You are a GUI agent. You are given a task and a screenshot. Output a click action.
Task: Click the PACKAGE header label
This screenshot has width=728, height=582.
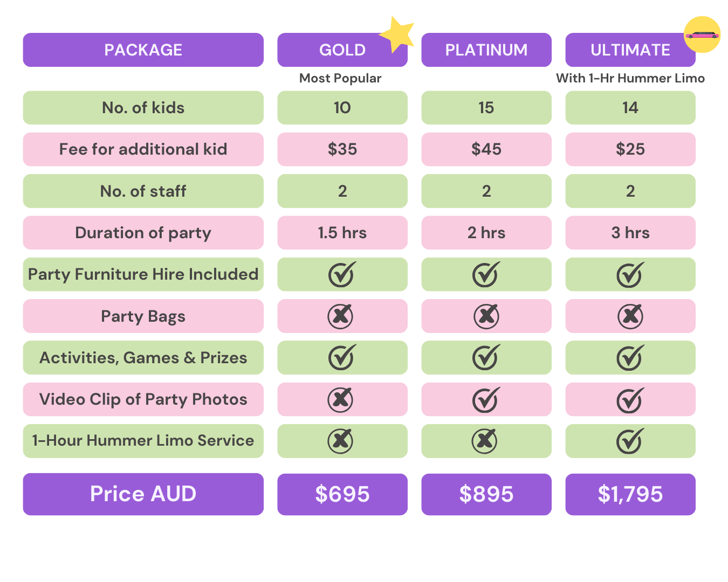tap(143, 50)
